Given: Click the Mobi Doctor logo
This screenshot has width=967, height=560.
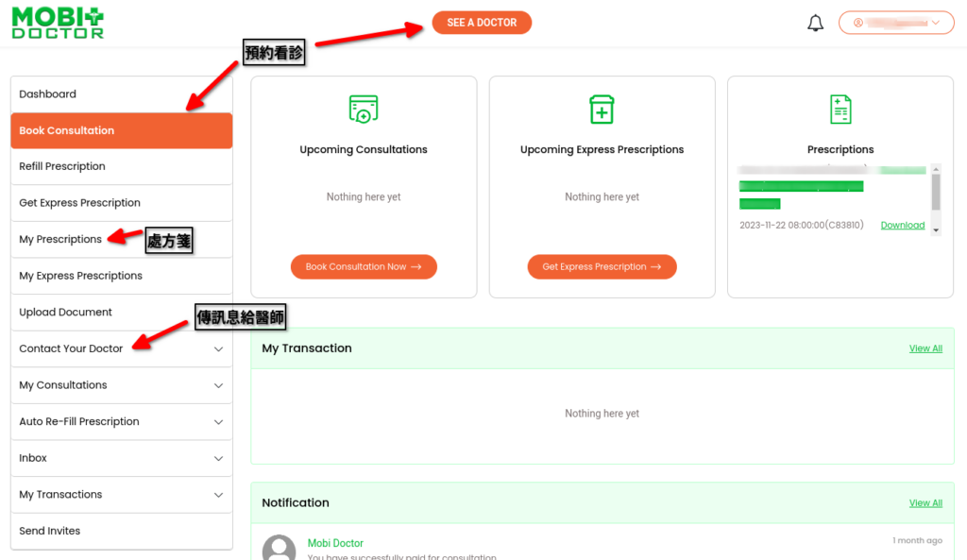Looking at the screenshot, I should pyautogui.click(x=59, y=23).
